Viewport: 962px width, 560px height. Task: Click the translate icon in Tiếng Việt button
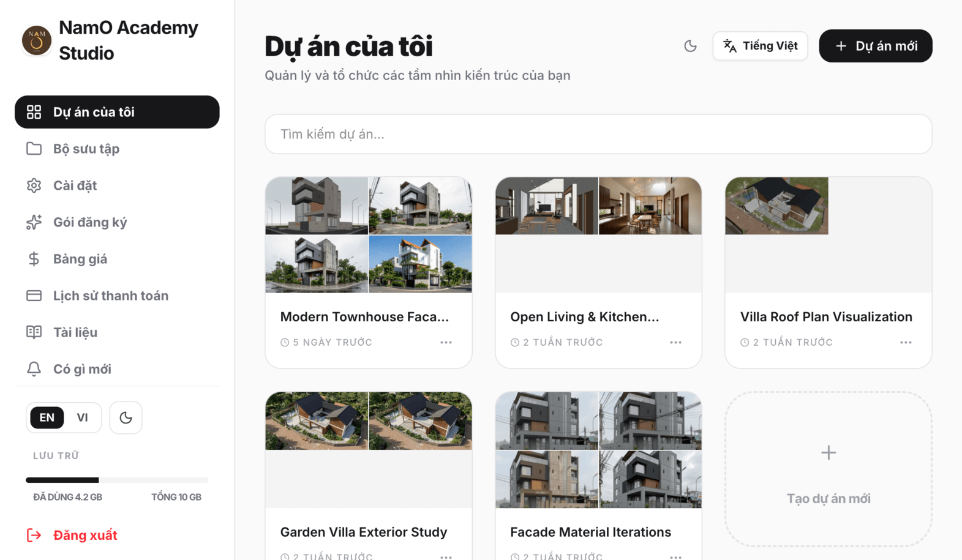[730, 46]
